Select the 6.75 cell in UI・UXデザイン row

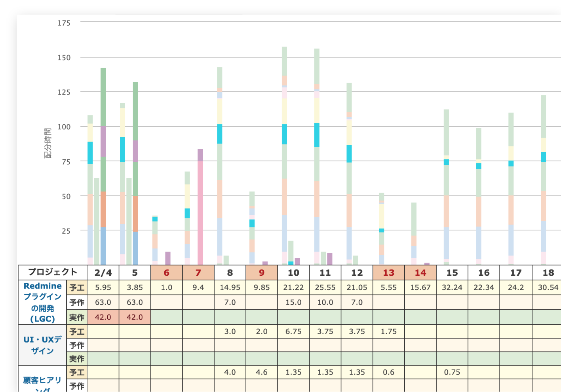click(x=293, y=331)
